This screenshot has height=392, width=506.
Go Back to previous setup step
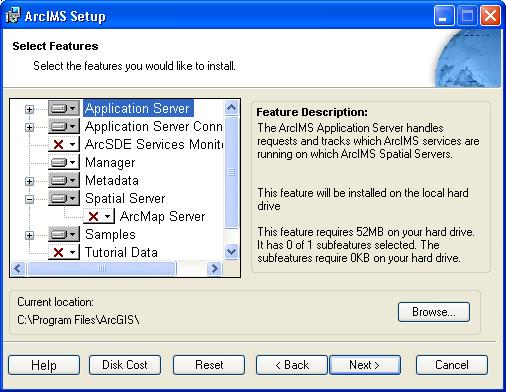292,365
